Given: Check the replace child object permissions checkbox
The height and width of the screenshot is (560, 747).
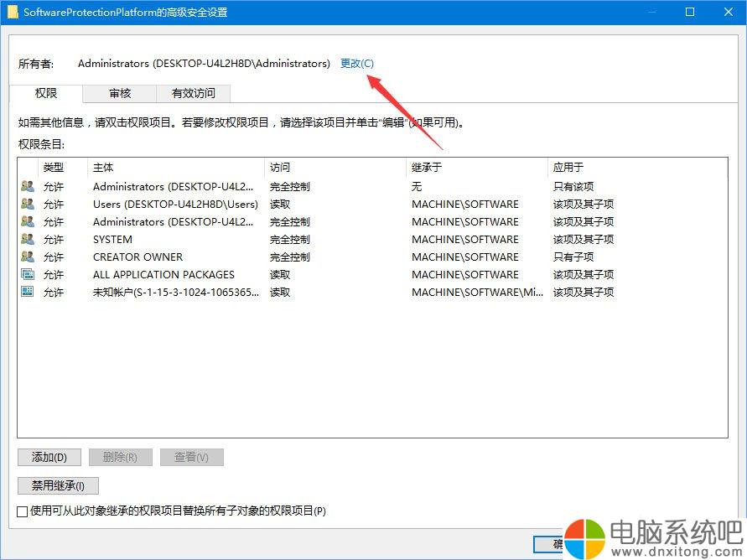Looking at the screenshot, I should coord(22,511).
